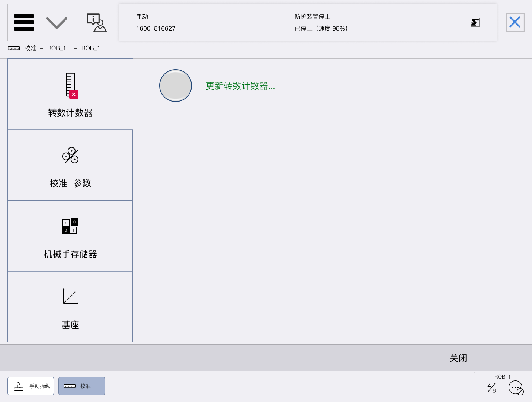Click the coordinate system icon bottom right
The image size is (532, 402).
[516, 388]
